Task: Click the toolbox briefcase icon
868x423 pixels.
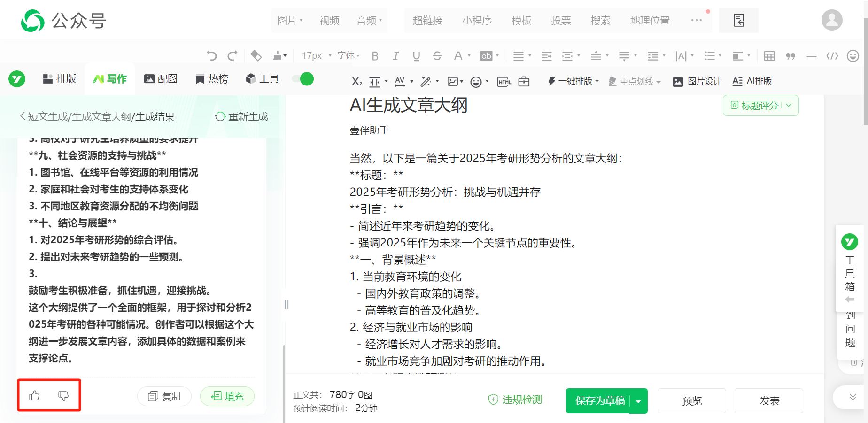Action: (524, 81)
